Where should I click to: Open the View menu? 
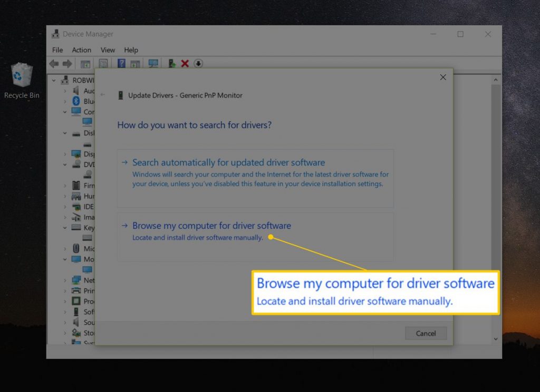coord(108,50)
